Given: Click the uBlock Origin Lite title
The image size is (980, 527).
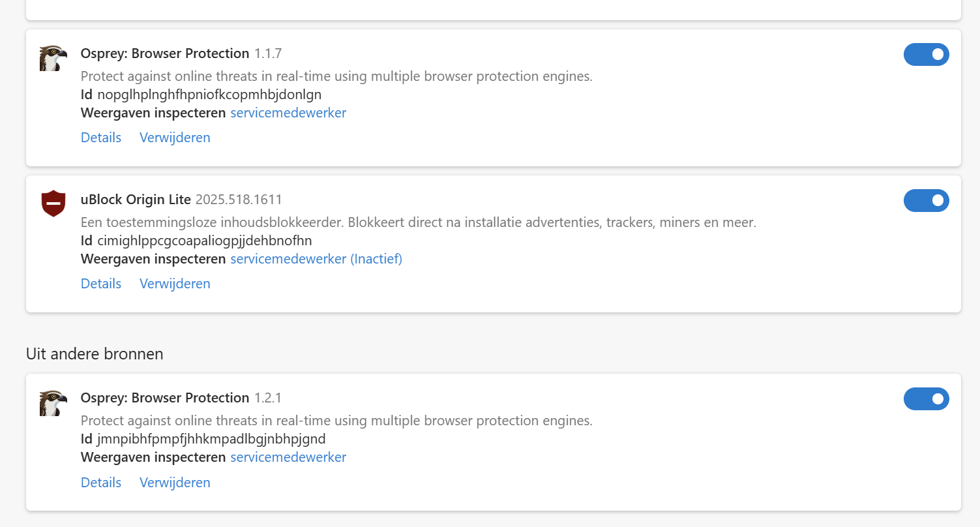Looking at the screenshot, I should click(136, 200).
